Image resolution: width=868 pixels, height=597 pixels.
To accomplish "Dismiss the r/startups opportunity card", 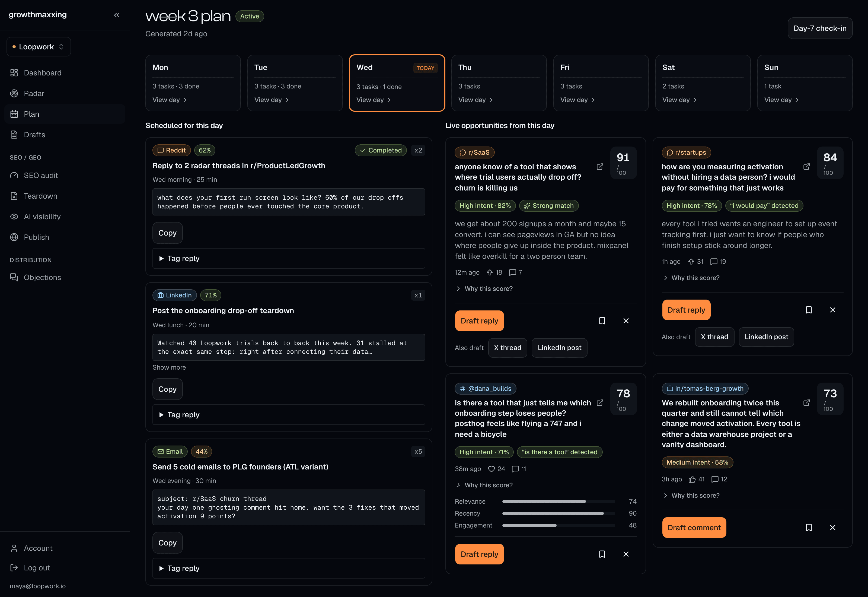I will [x=832, y=310].
